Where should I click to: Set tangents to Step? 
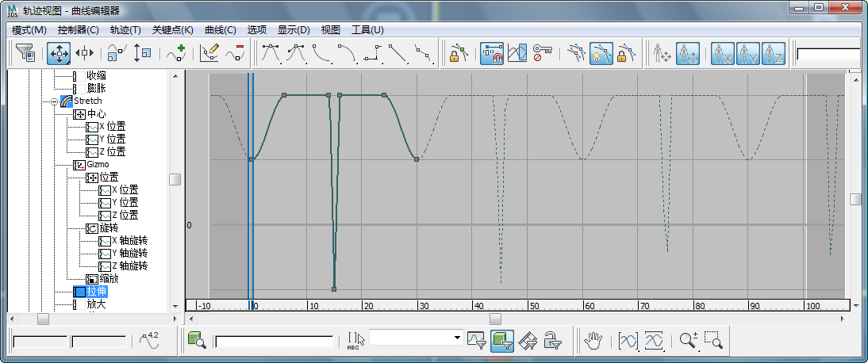(373, 54)
